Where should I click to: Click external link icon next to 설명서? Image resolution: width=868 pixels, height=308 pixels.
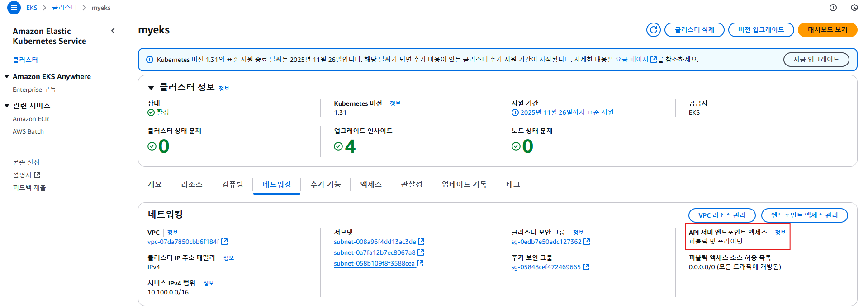pyautogui.click(x=37, y=175)
